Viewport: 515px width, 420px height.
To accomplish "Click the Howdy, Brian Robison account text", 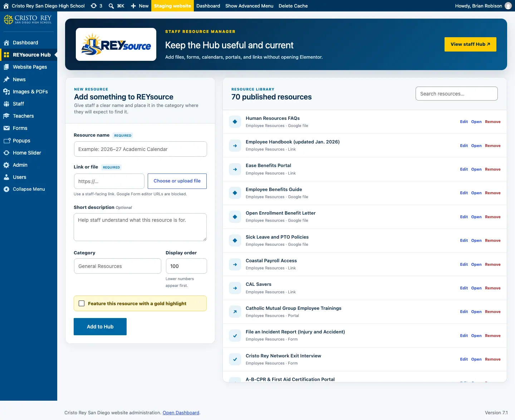I will [x=479, y=6].
